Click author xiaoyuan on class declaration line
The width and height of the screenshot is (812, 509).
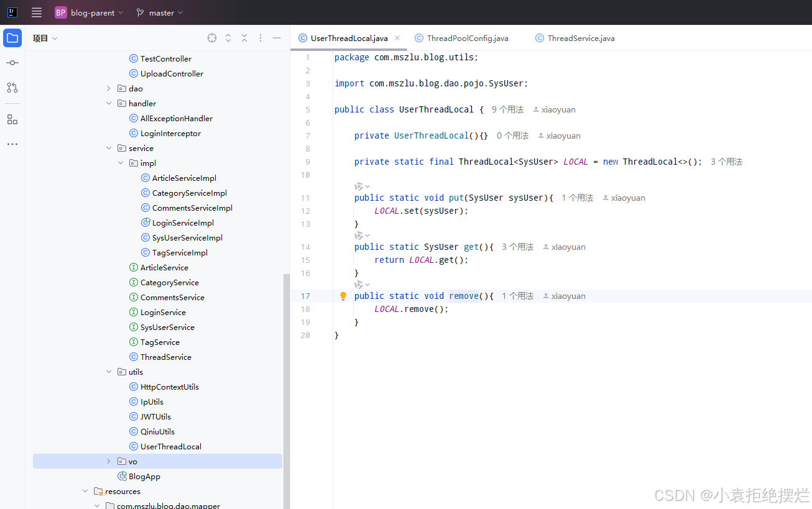click(554, 109)
